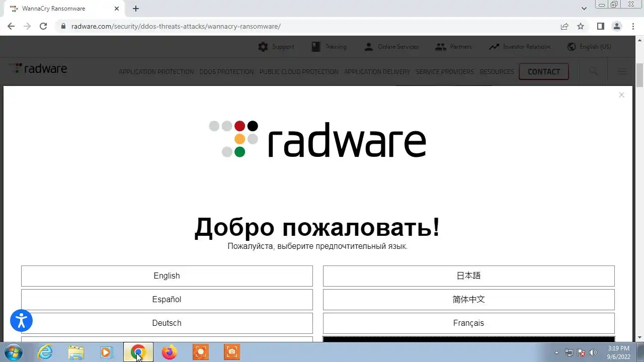This screenshot has height=362, width=644.
Task: Open Investor Relations link
Action: pos(520,47)
